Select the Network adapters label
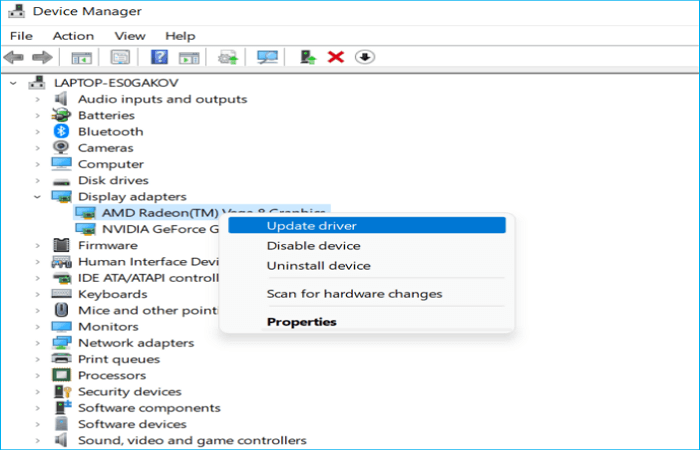Screen dimensions: 700x450 136,343
